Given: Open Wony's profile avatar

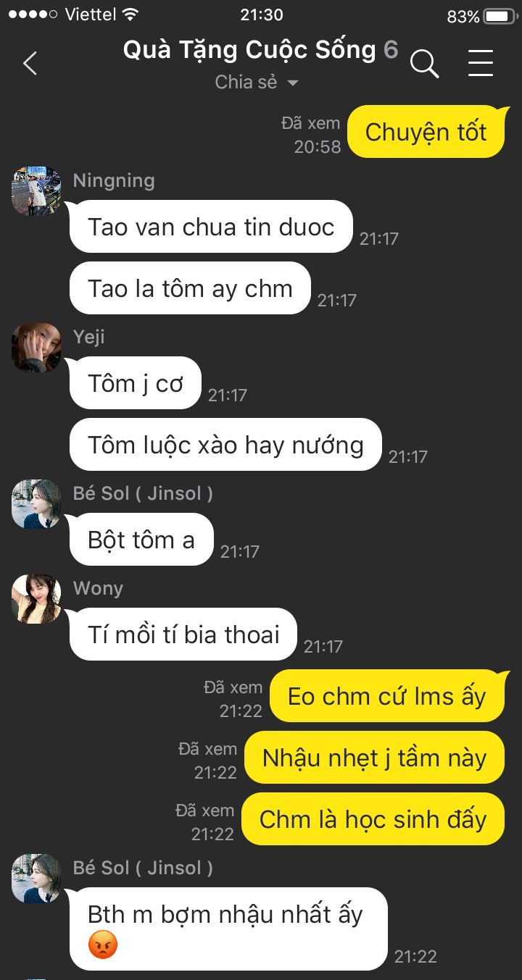Looking at the screenshot, I should pyautogui.click(x=36, y=599).
